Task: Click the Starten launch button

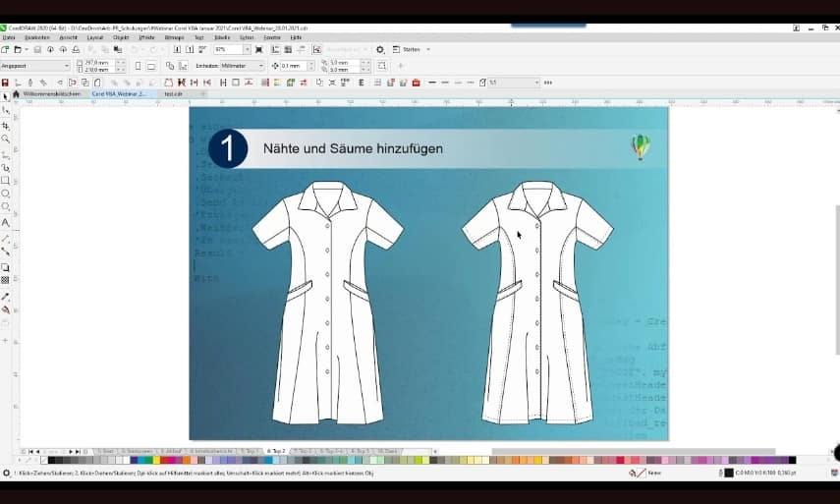Action: (412, 49)
